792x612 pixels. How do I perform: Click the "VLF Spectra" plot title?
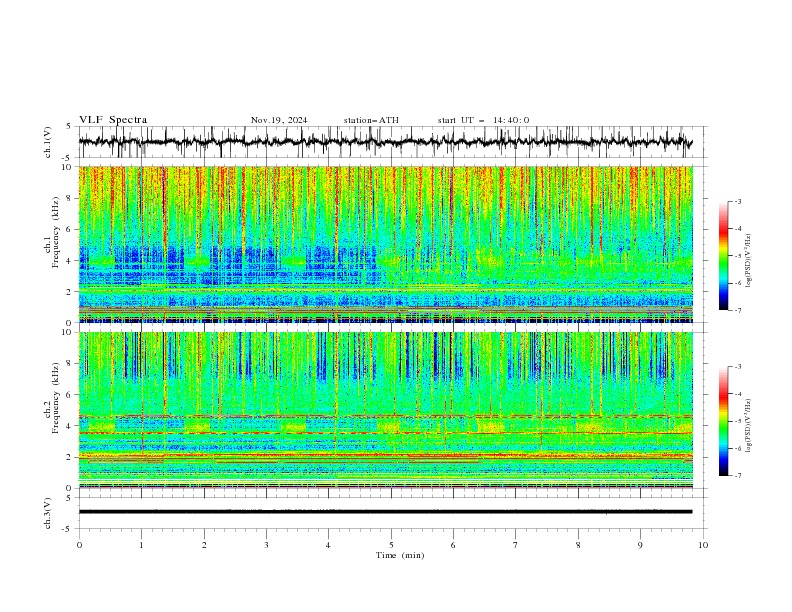[x=113, y=120]
